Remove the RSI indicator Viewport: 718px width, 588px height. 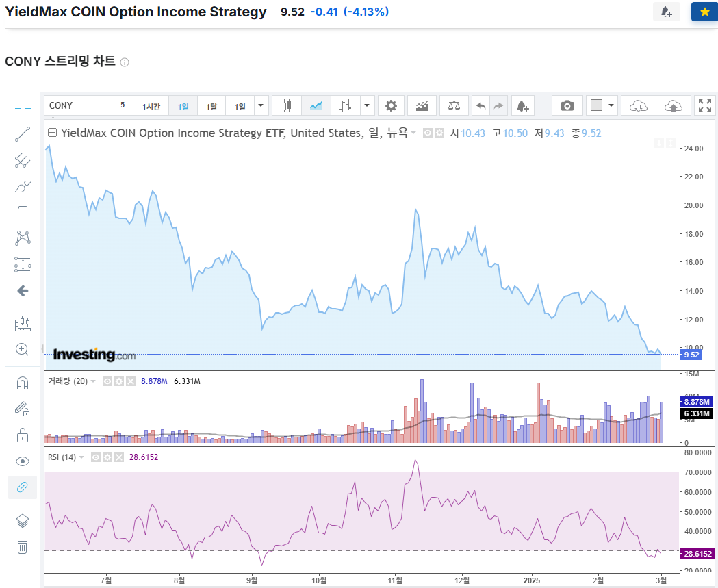point(119,457)
